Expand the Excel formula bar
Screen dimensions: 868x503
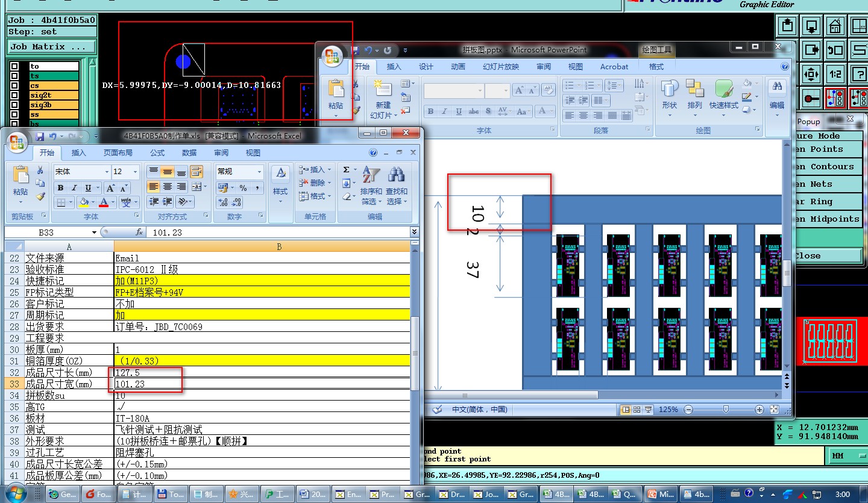point(414,232)
